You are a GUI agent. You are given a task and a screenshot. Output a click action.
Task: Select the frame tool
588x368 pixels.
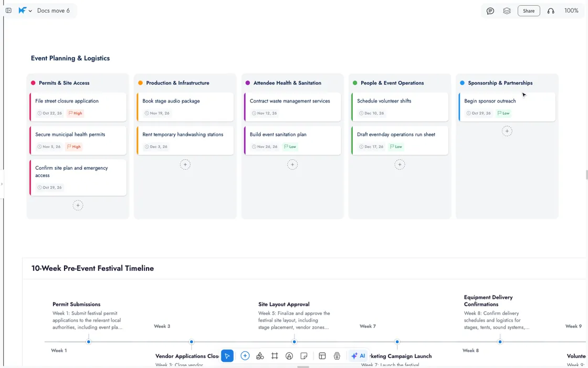click(x=275, y=356)
